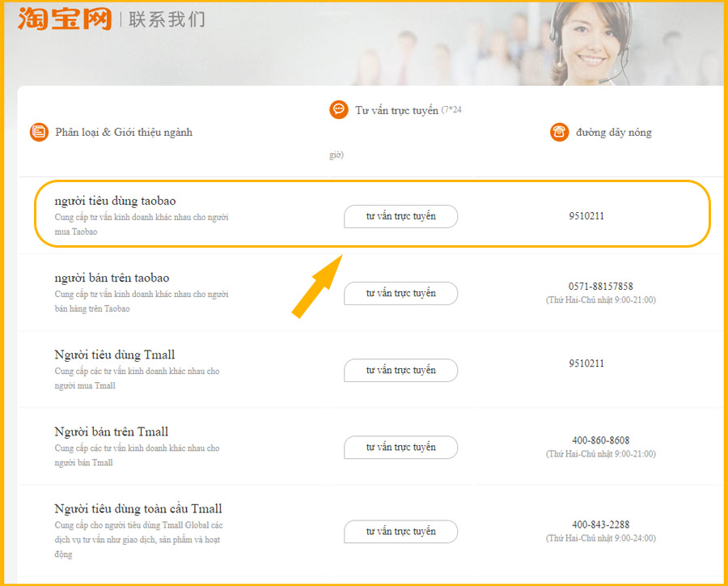728x586 pixels.
Task: Launch online consultation for Người bán trên Tmall
Action: 400,447
